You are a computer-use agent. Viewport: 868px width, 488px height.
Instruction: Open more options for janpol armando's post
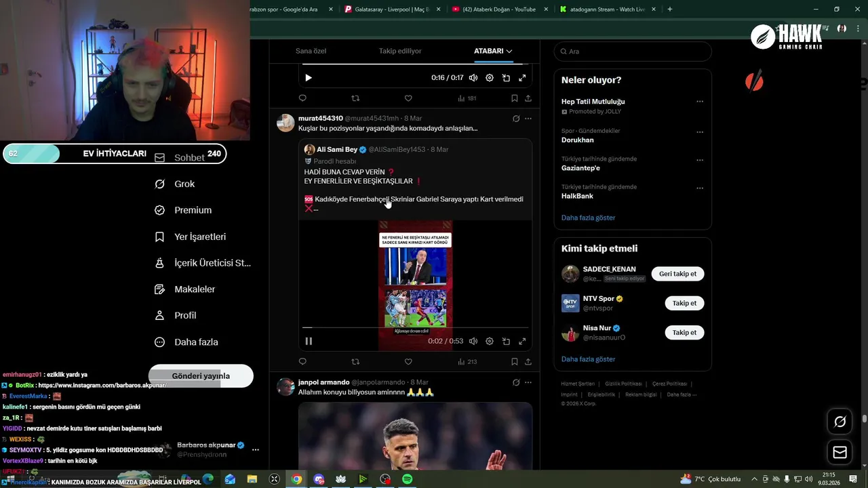[528, 382]
